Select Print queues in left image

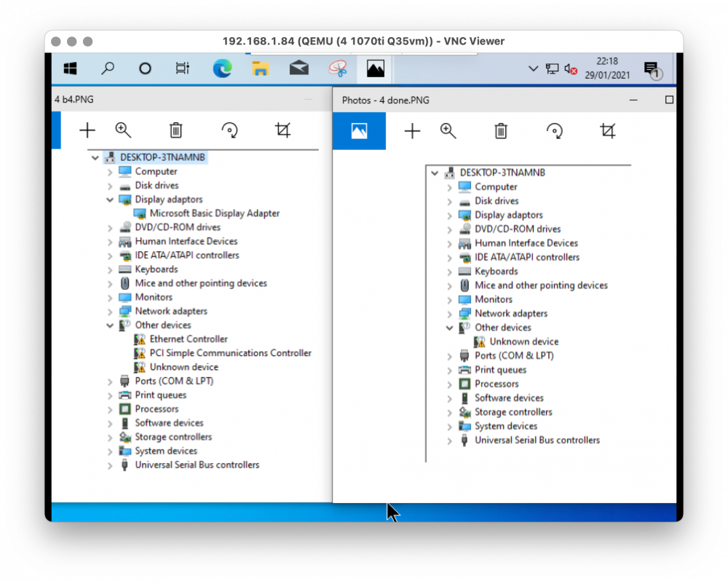[161, 395]
